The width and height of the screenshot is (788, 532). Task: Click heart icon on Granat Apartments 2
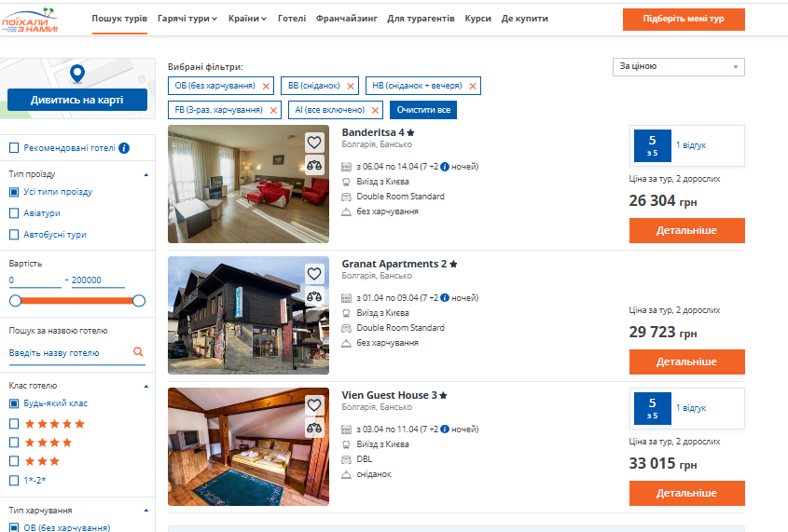314,274
